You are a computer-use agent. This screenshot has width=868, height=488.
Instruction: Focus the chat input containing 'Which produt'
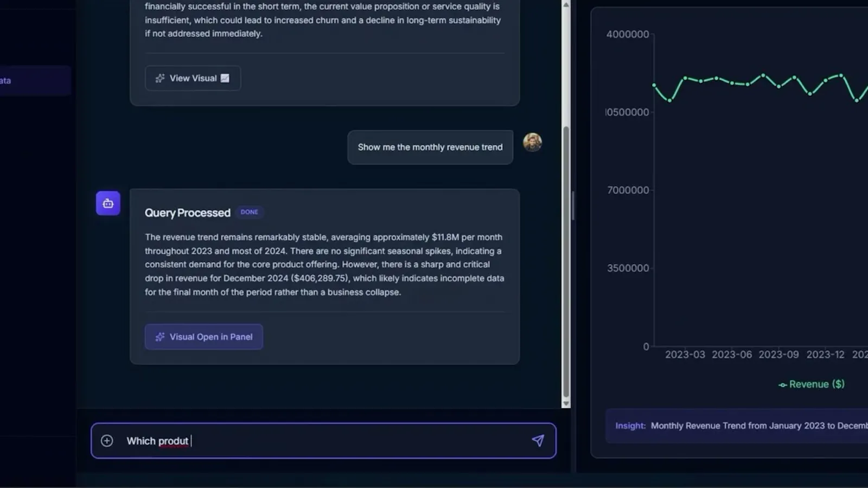pyautogui.click(x=323, y=440)
